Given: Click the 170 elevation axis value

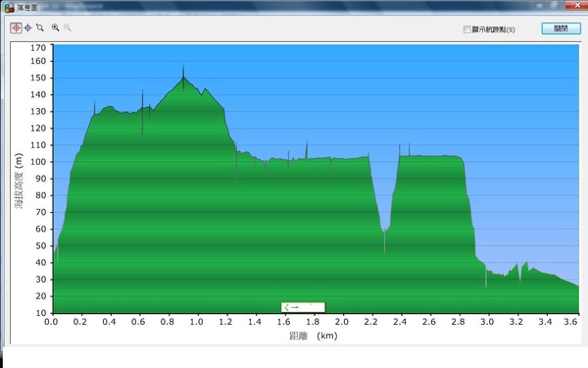Looking at the screenshot, I should pos(38,48).
